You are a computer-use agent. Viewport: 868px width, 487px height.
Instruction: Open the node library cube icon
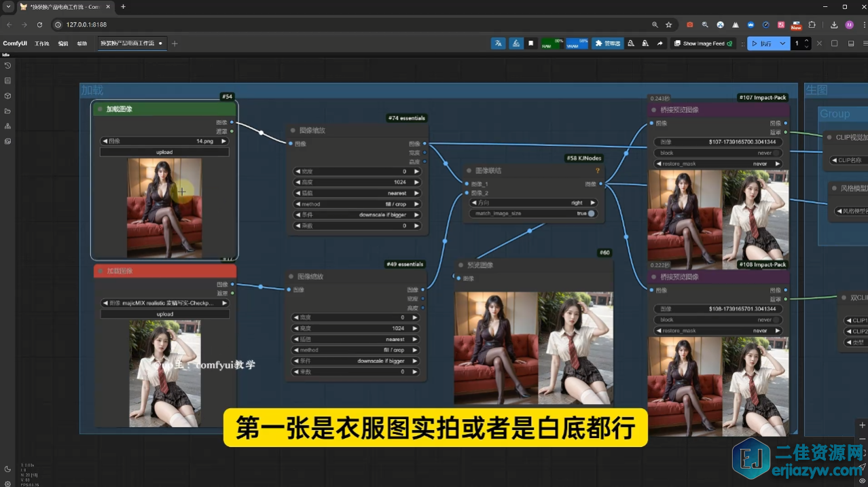point(7,96)
